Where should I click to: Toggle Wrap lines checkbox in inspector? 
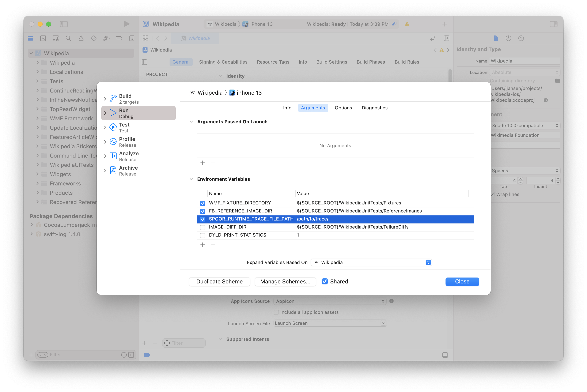click(492, 194)
